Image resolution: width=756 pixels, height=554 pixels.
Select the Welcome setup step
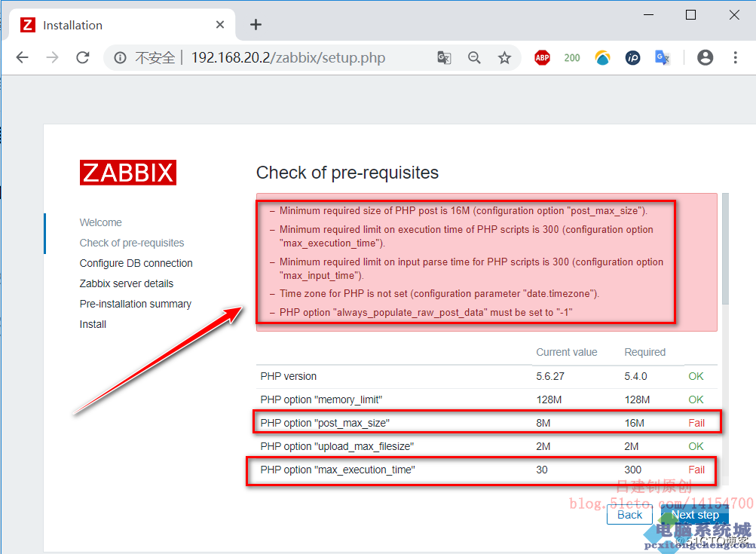click(101, 222)
